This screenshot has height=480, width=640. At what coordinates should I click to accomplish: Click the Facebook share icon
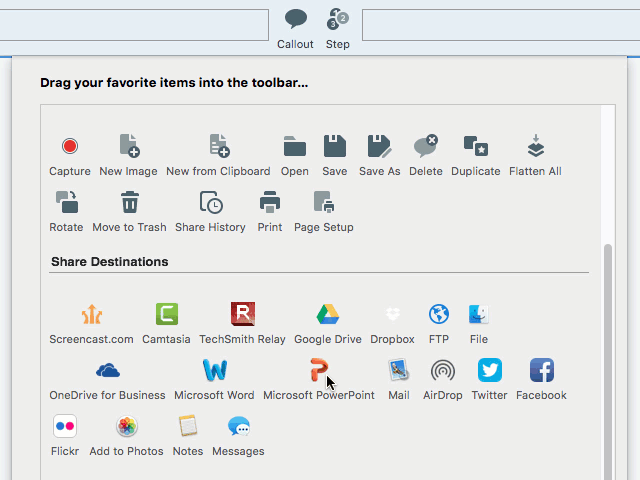coord(542,370)
